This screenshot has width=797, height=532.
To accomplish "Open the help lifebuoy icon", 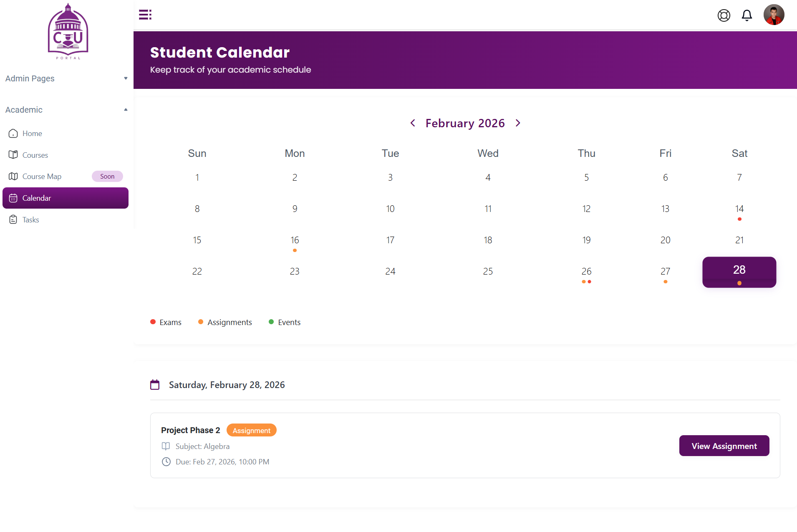I will pos(724,15).
